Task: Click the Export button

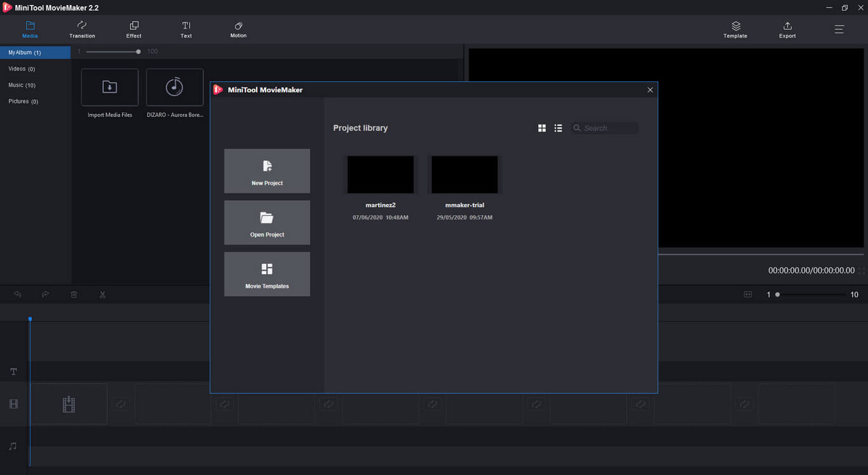Action: coord(787,30)
